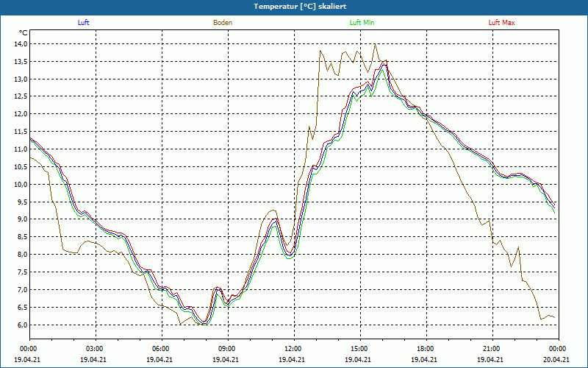Click the 06:00 time axis label
Viewport: 588px width, 368px height.
[x=162, y=349]
